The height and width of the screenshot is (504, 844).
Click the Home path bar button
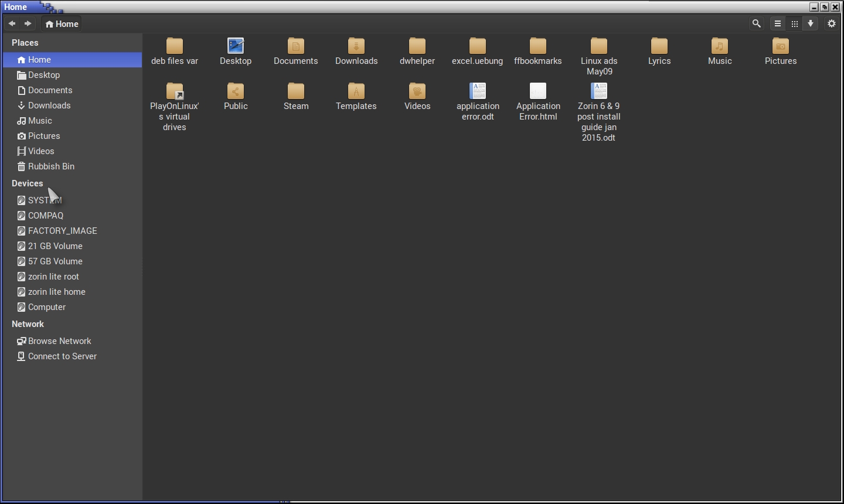[x=62, y=24]
